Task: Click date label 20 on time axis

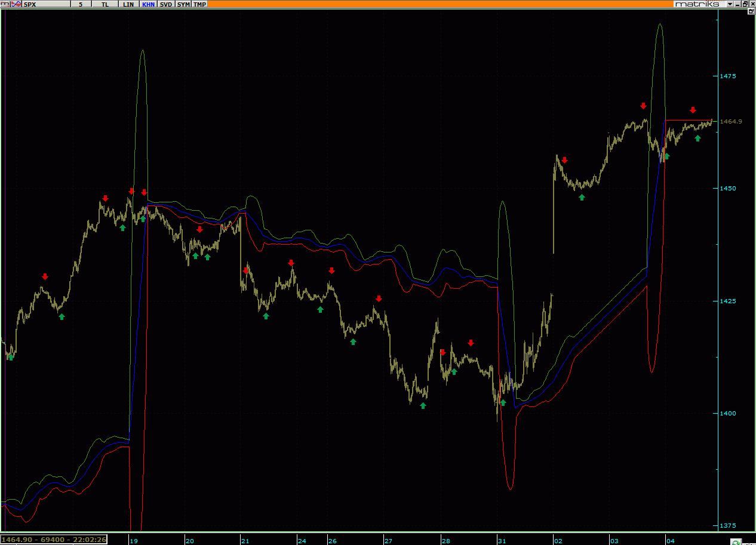Action: [190, 541]
